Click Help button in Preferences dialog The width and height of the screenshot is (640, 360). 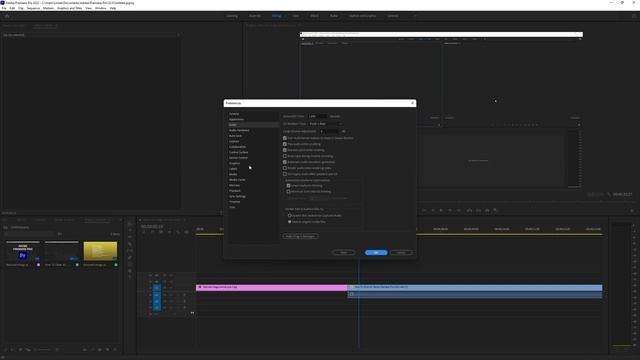344,253
